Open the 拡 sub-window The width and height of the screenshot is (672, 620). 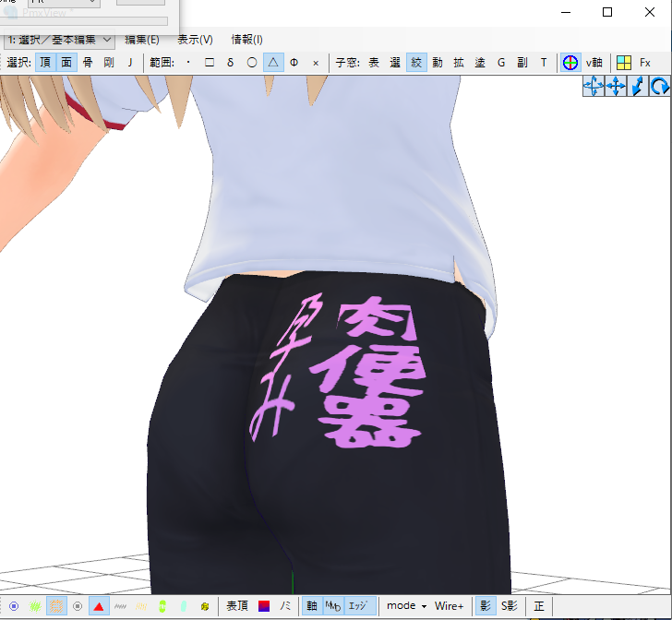tap(459, 63)
